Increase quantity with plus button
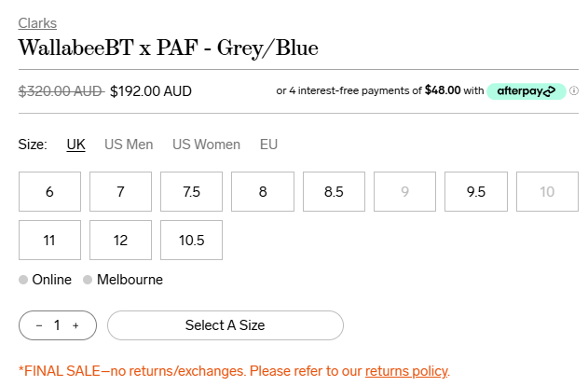Viewport: 588px width, 386px height. click(x=75, y=325)
